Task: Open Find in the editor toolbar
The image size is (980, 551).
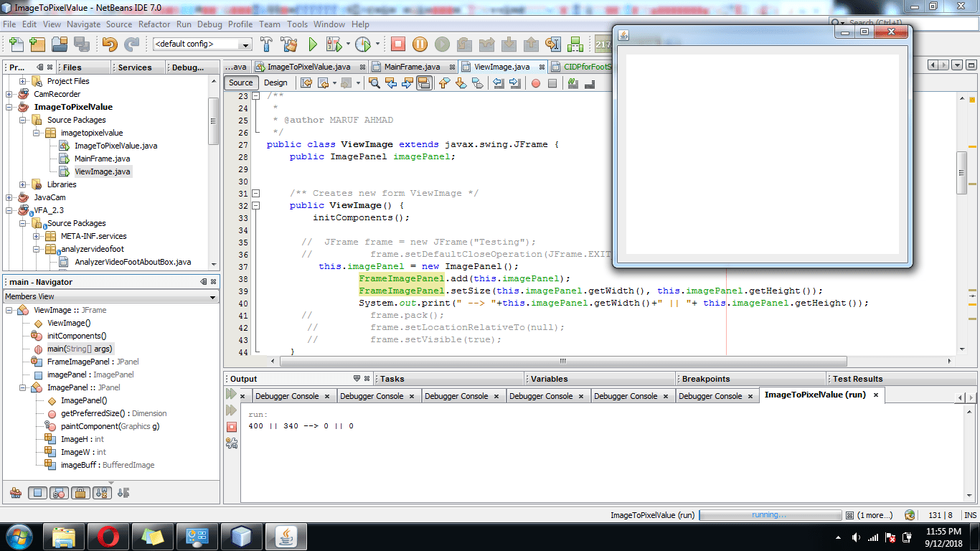Action: (373, 83)
